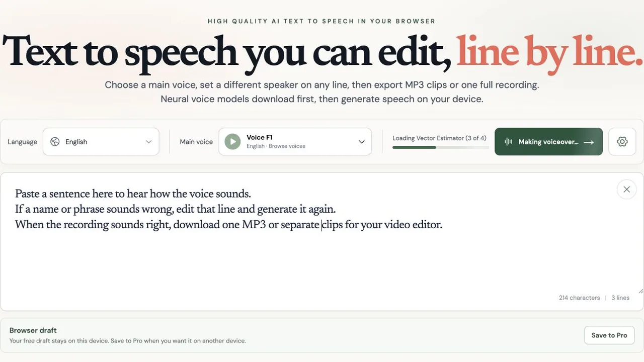Click the "Browser draft" heading
The image size is (644, 362).
pos(33,330)
